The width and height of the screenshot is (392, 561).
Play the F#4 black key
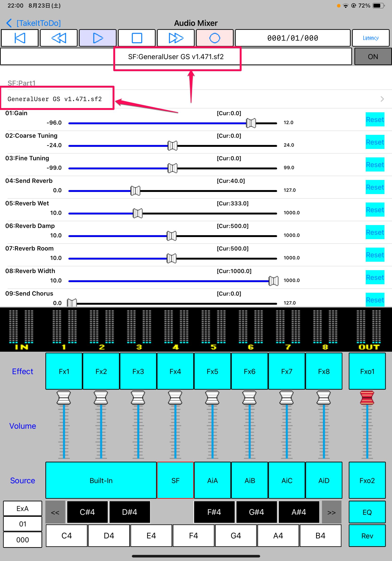pyautogui.click(x=214, y=512)
